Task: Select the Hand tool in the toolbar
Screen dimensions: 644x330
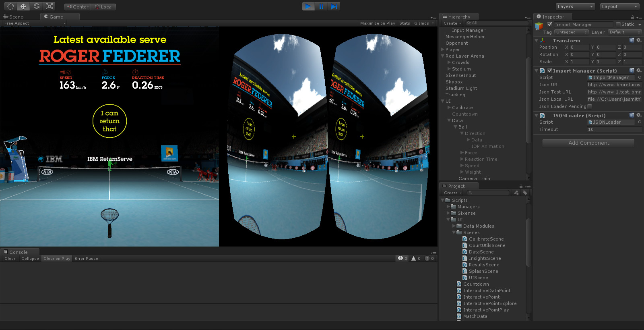Action: 10,6
